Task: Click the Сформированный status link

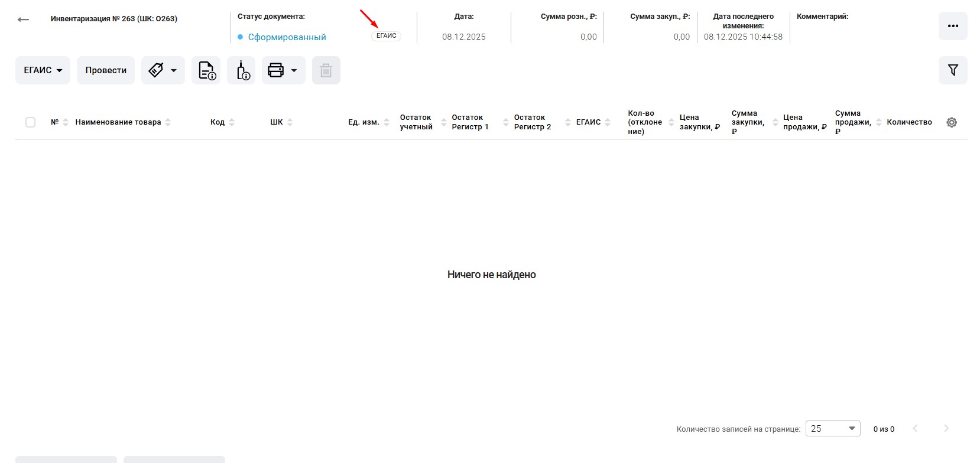Action: 287,37
